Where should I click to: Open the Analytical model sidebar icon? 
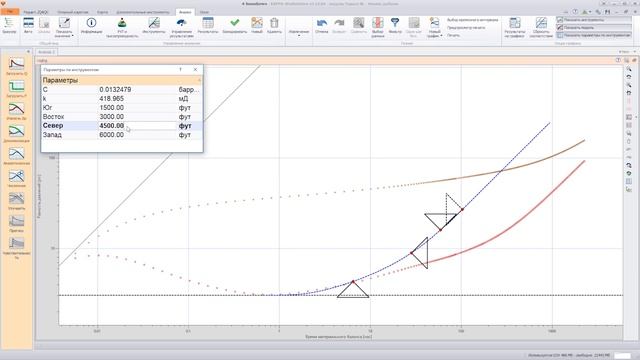16,156
